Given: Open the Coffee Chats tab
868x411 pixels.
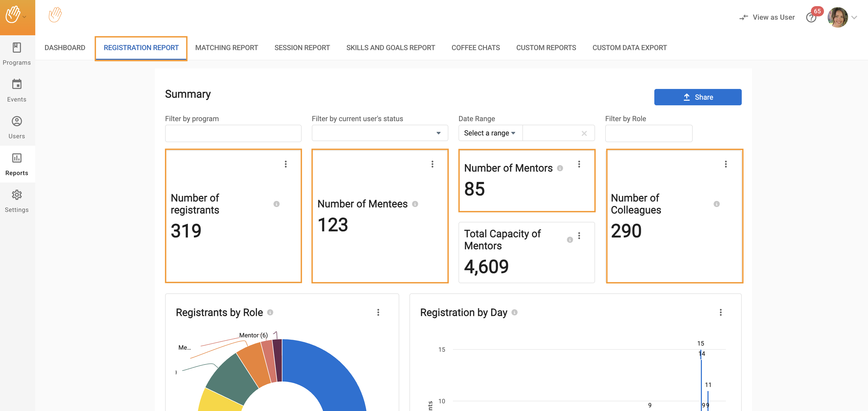Looking at the screenshot, I should coord(475,48).
